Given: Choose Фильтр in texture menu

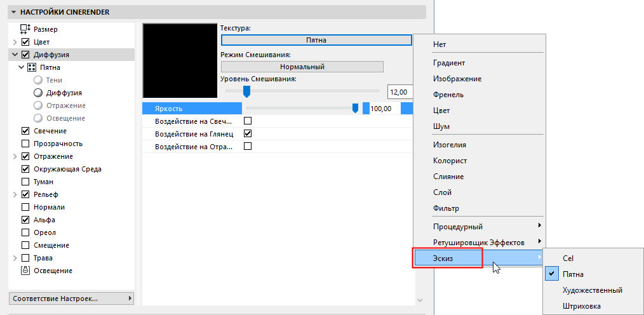Looking at the screenshot, I should pos(479,209).
